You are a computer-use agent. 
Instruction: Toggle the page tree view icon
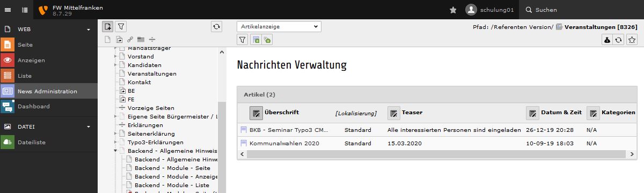25,10
